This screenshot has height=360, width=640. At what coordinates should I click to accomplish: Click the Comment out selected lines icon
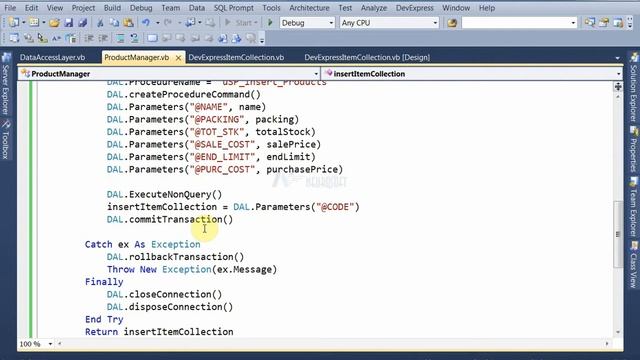[120, 38]
